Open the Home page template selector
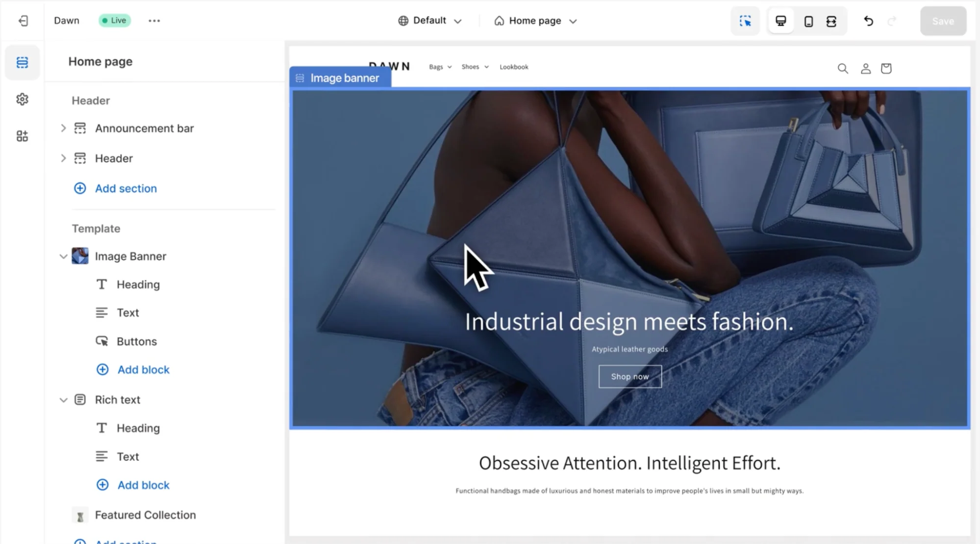Screen dimensions: 980x544 (x=535, y=21)
